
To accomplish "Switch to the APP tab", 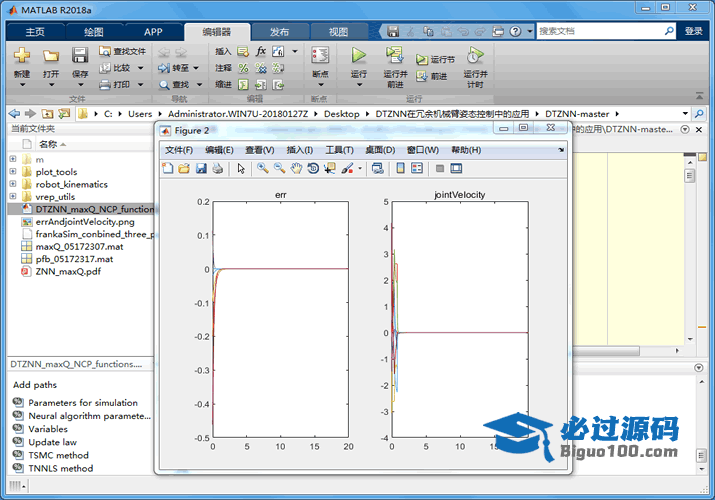I will (x=153, y=32).
